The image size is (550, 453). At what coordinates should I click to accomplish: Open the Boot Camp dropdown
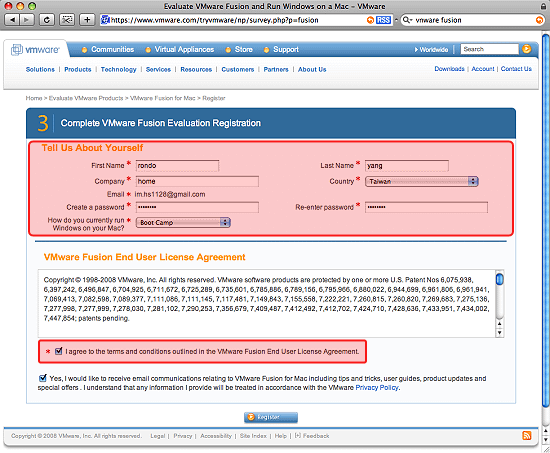183,222
